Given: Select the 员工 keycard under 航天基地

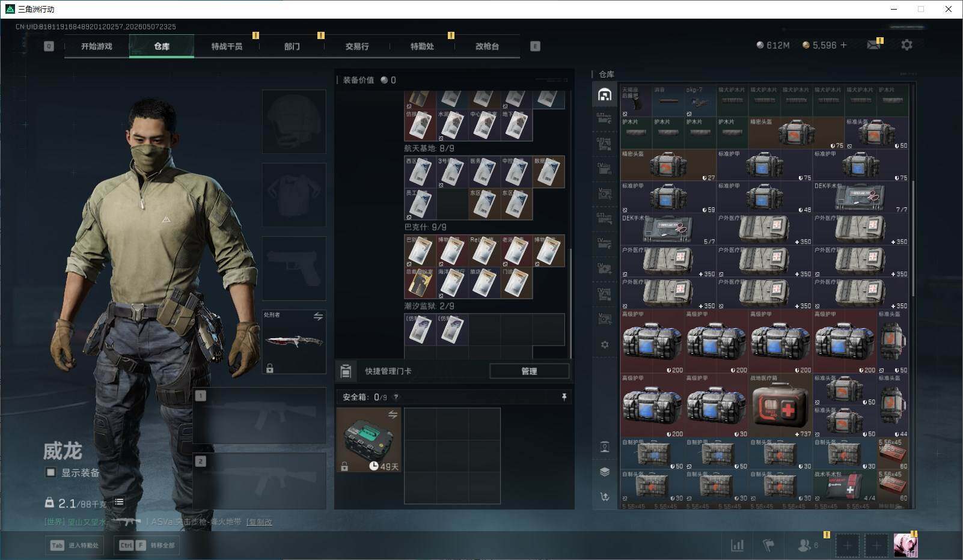Looking at the screenshot, I should tap(420, 204).
